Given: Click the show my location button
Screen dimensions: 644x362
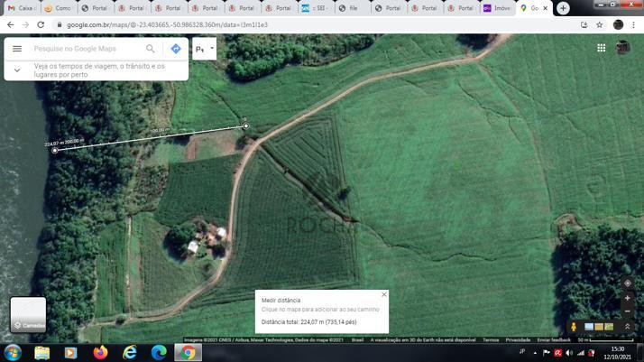Looking at the screenshot, I should 628,283.
